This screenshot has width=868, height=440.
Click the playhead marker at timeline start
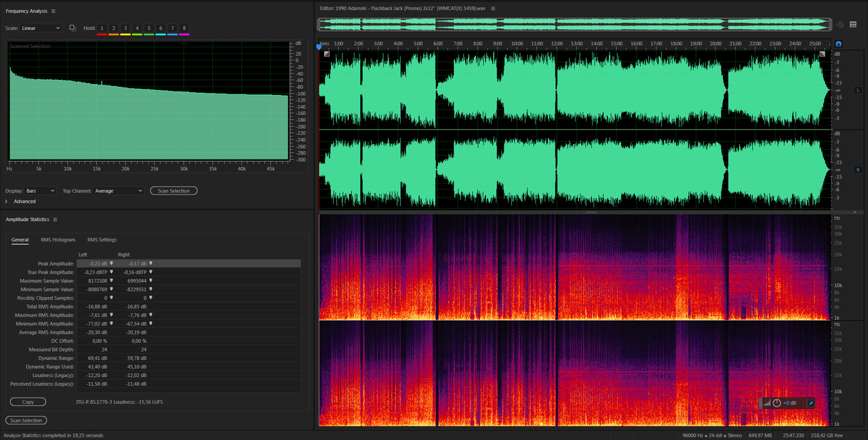pyautogui.click(x=319, y=47)
